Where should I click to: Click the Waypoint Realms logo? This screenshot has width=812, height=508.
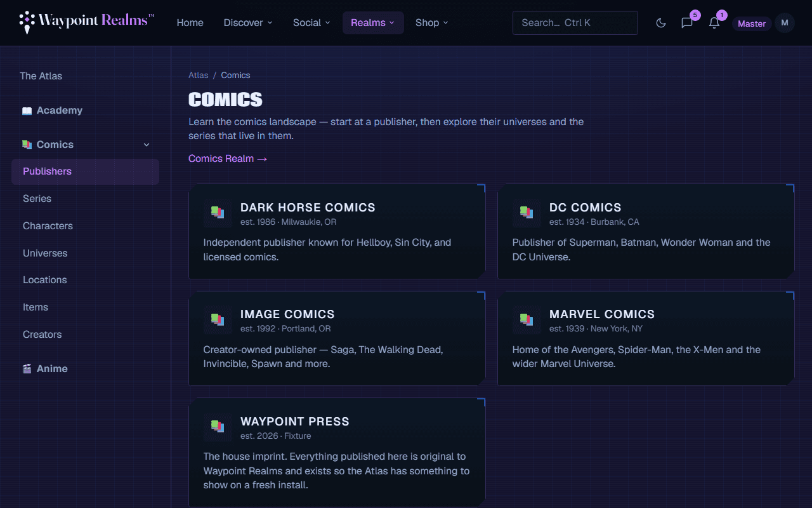[x=87, y=22]
